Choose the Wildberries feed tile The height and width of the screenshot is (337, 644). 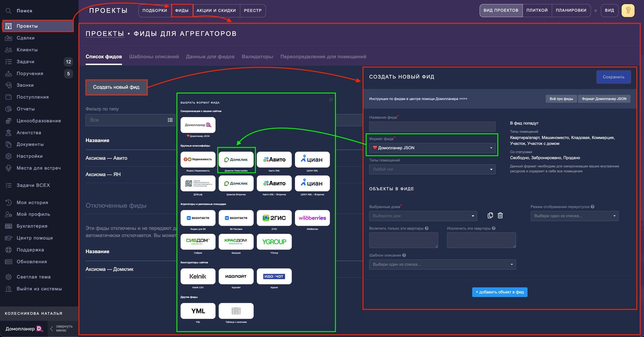[312, 218]
